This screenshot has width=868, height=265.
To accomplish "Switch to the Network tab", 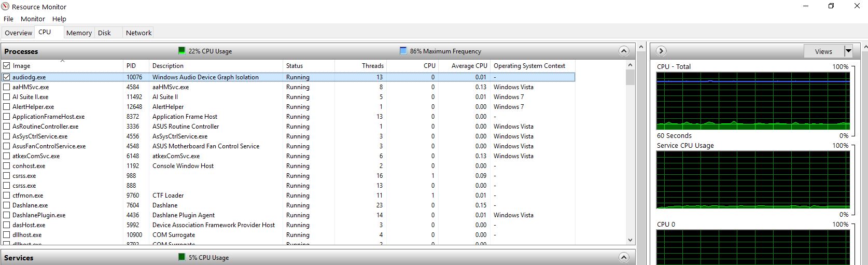I will tap(139, 33).
